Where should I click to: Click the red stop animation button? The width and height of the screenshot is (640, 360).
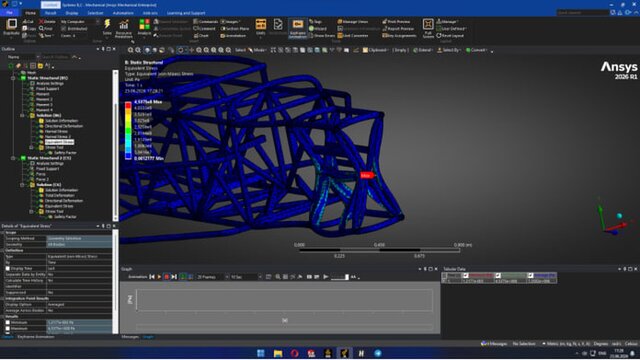[x=167, y=277]
